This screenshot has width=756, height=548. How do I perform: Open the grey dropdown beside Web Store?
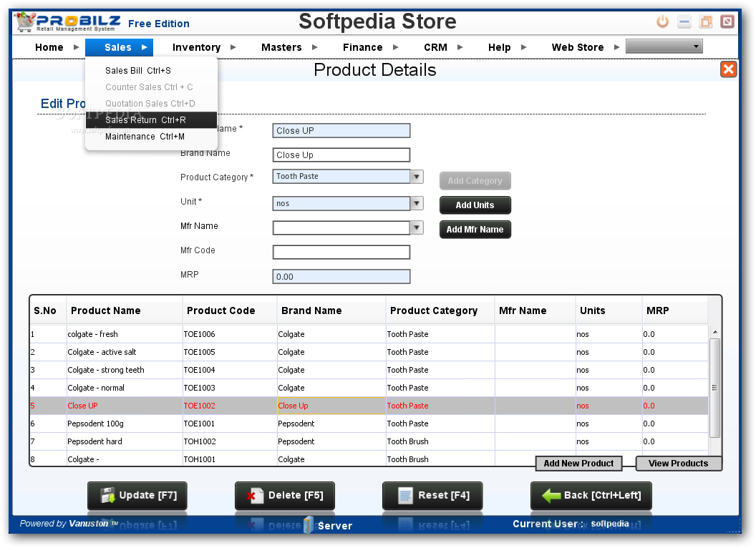664,47
